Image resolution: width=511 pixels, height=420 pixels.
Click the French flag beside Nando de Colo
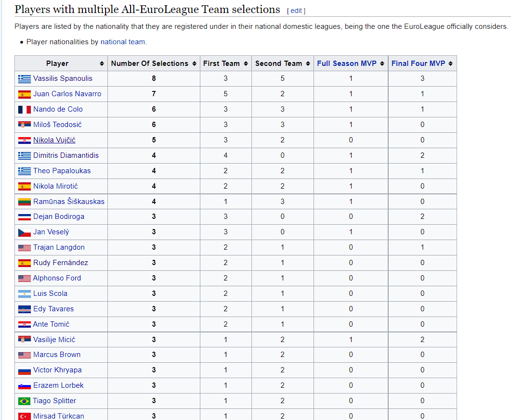click(x=25, y=110)
